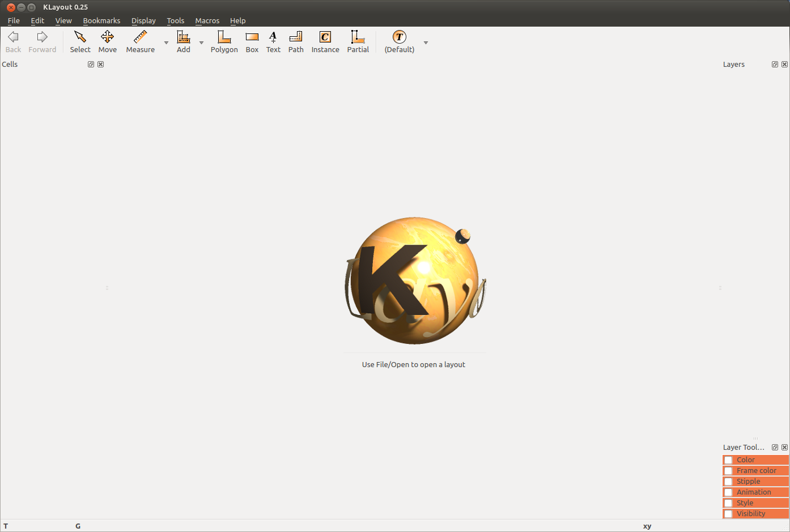The image size is (790, 532).
Task: Expand the (Default) technology dropdown arrow
Action: [426, 42]
